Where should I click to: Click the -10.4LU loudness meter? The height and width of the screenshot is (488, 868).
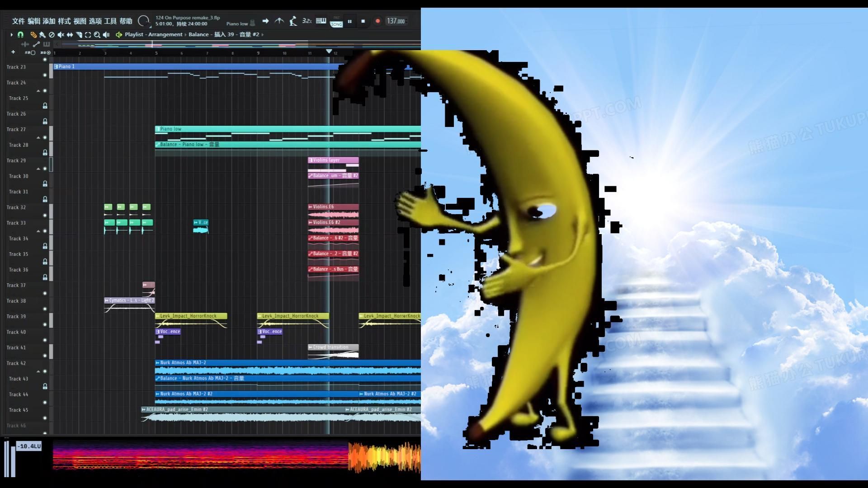tap(29, 446)
